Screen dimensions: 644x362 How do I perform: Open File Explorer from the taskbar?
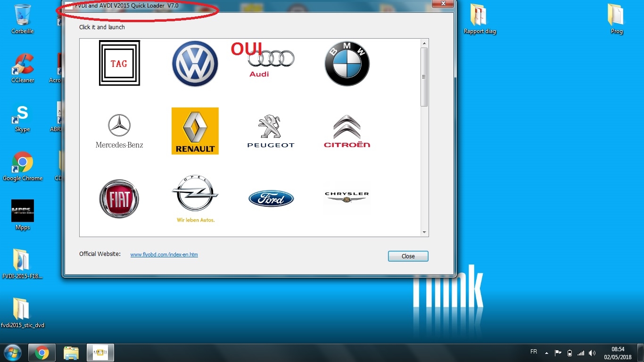point(71,353)
